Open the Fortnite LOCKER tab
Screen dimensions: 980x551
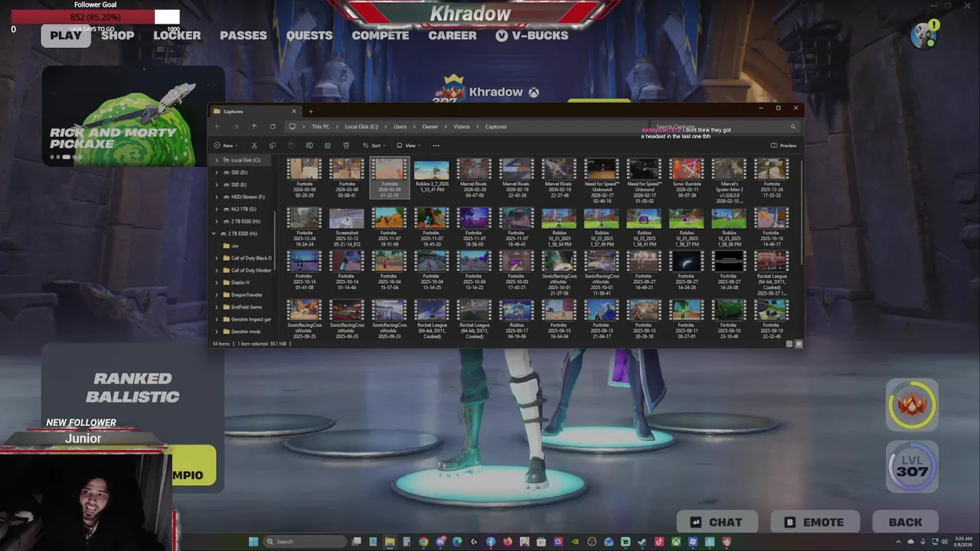[177, 35]
